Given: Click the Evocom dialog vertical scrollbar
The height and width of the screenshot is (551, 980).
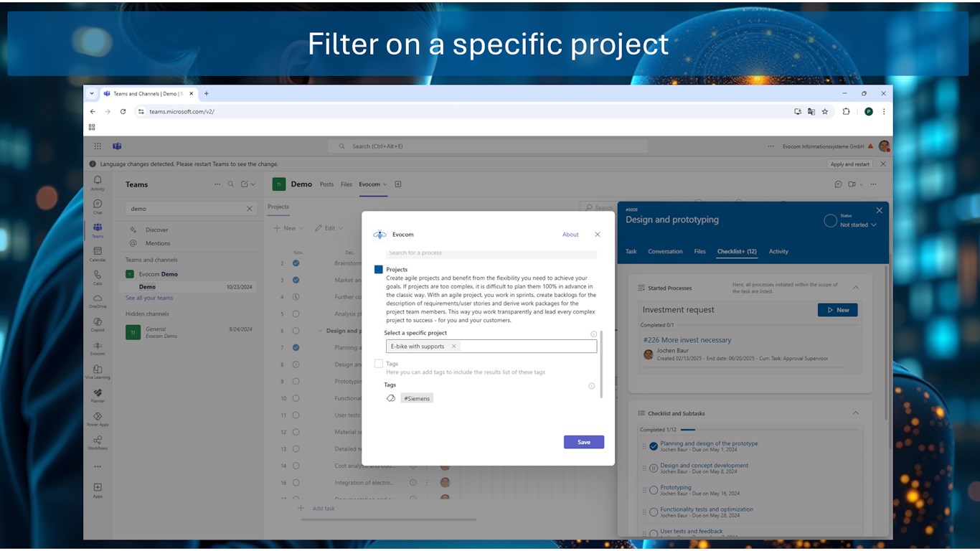Looking at the screenshot, I should (601, 364).
